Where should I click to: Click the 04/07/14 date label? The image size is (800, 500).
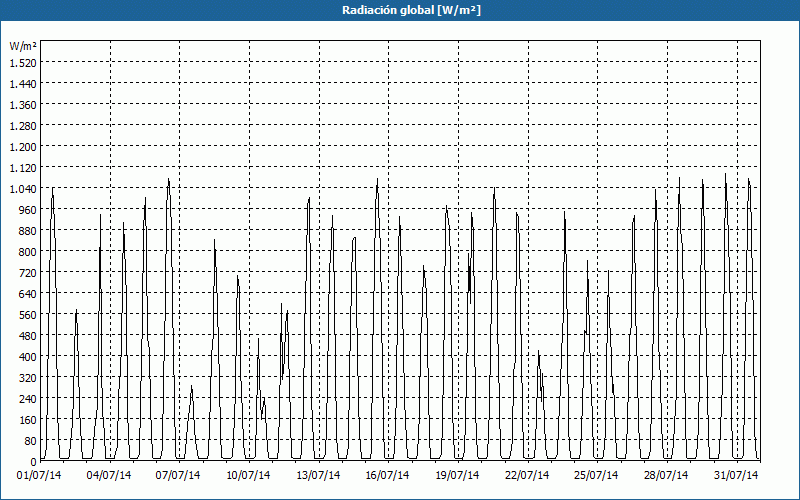109,475
